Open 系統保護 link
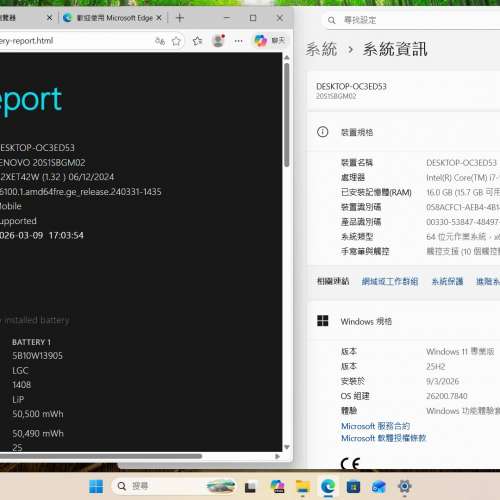This screenshot has height=500, width=500. [x=447, y=282]
